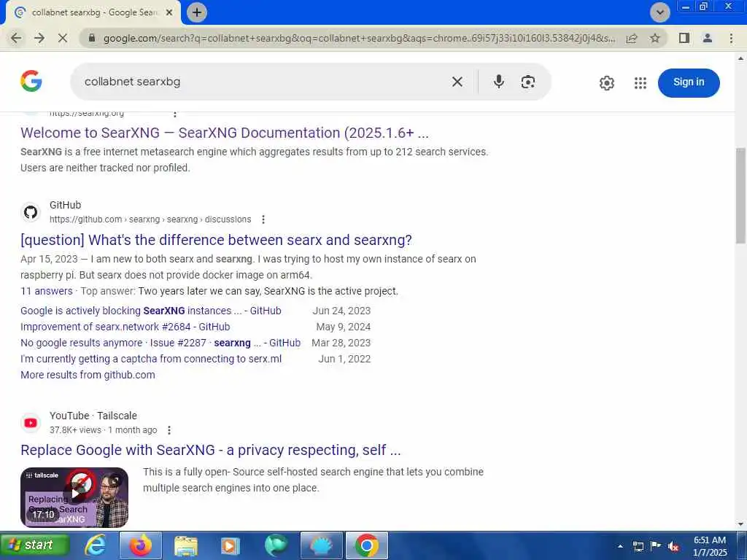Go to the Google logo homepage

[31, 81]
